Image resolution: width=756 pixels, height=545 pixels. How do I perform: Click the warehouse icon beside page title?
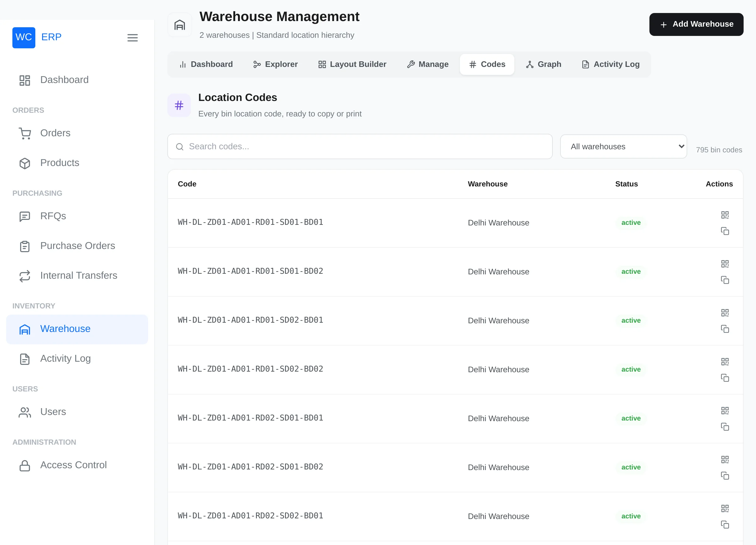pos(179,25)
